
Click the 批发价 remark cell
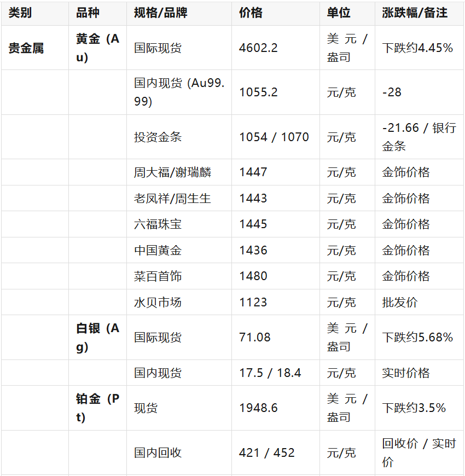pyautogui.click(x=399, y=302)
